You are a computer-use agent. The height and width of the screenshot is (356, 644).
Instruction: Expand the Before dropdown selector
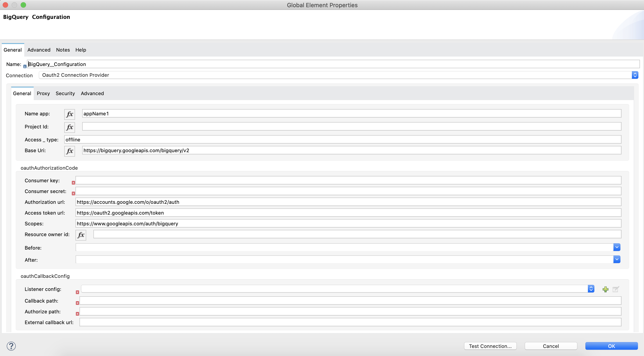[x=617, y=247]
